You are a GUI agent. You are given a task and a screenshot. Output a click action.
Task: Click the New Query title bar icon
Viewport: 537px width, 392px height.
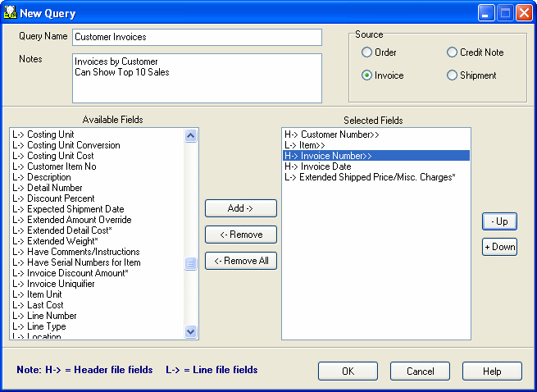(11, 12)
